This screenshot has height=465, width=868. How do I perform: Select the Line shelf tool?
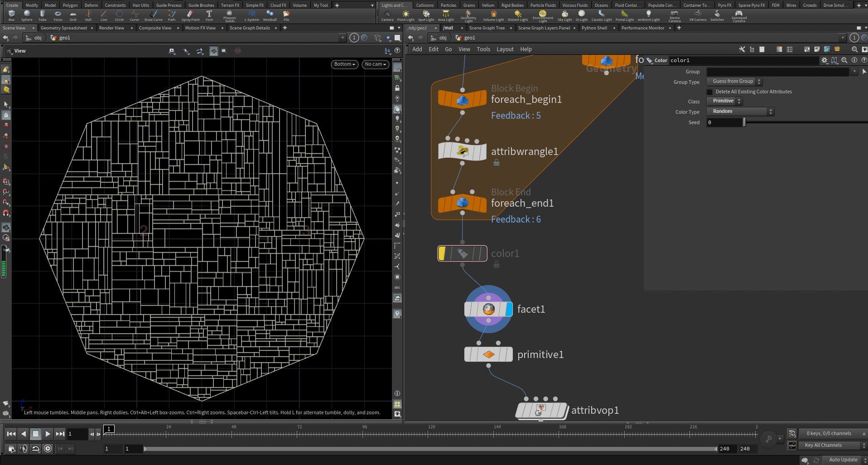point(104,16)
